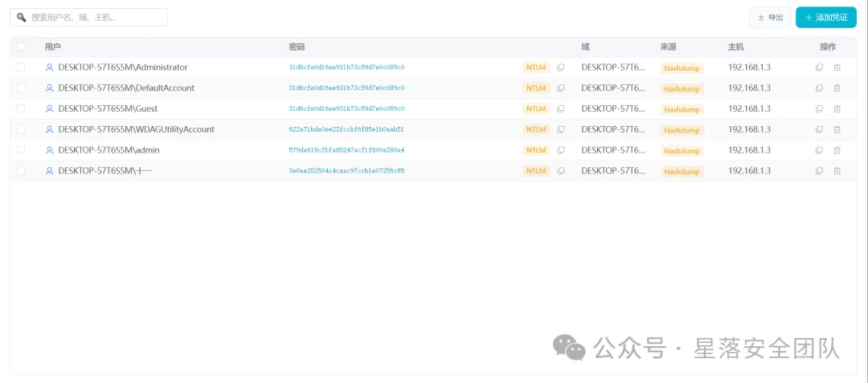Screen dimensions: 868x383
Task: Click the 用户 column header
Action: pyautogui.click(x=52, y=47)
